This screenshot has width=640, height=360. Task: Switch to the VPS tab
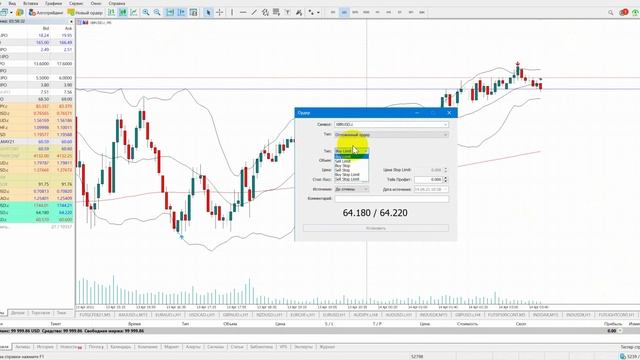[283, 347]
